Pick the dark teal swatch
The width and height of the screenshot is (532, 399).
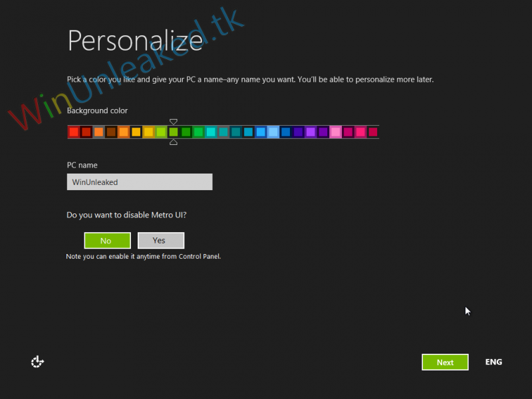click(236, 132)
